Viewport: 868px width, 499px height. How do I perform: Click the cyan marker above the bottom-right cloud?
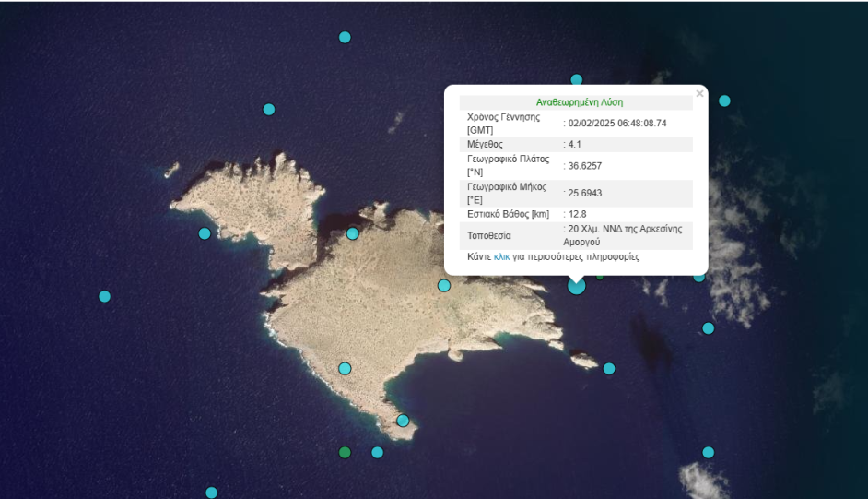(708, 452)
